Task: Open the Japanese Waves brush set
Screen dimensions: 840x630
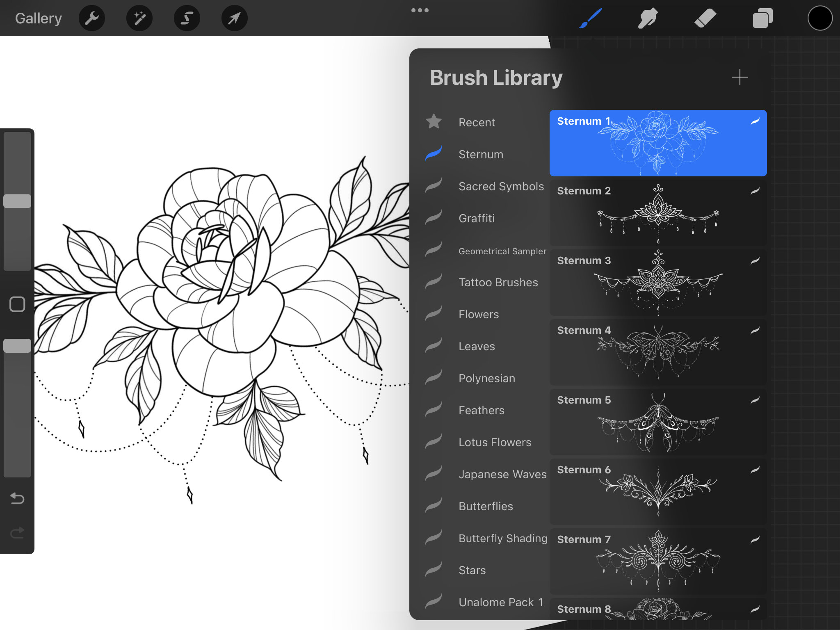Action: pyautogui.click(x=502, y=474)
